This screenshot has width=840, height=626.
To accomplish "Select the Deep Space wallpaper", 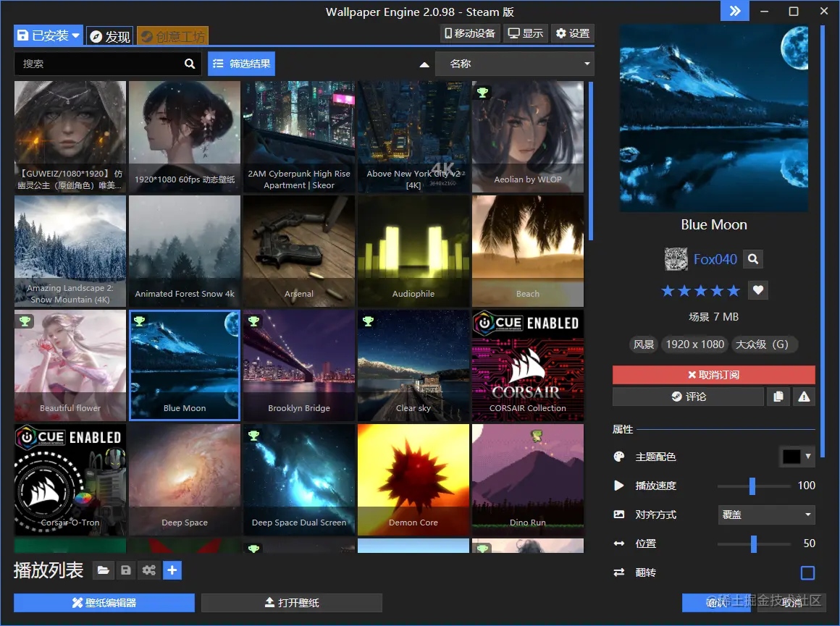I will pyautogui.click(x=184, y=480).
